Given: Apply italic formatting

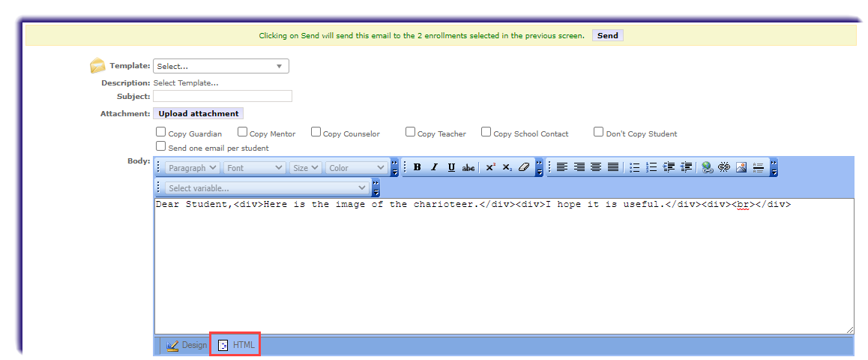Looking at the screenshot, I should click(435, 167).
